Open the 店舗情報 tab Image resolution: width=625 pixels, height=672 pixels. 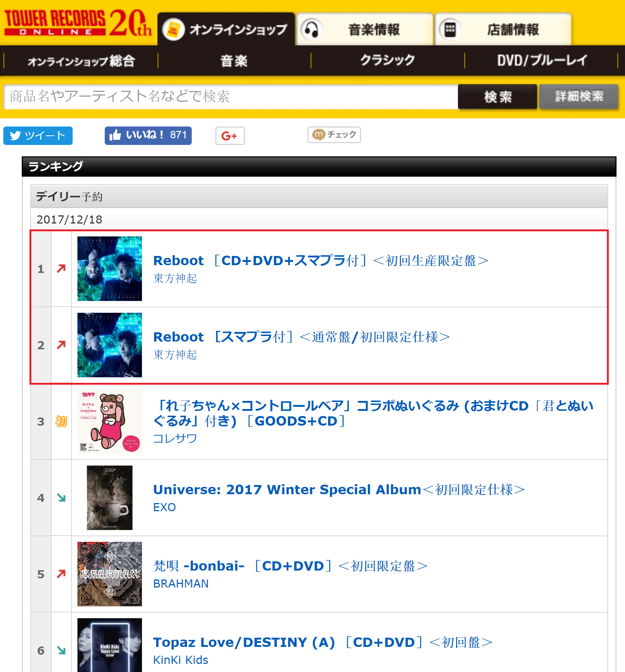(x=503, y=30)
